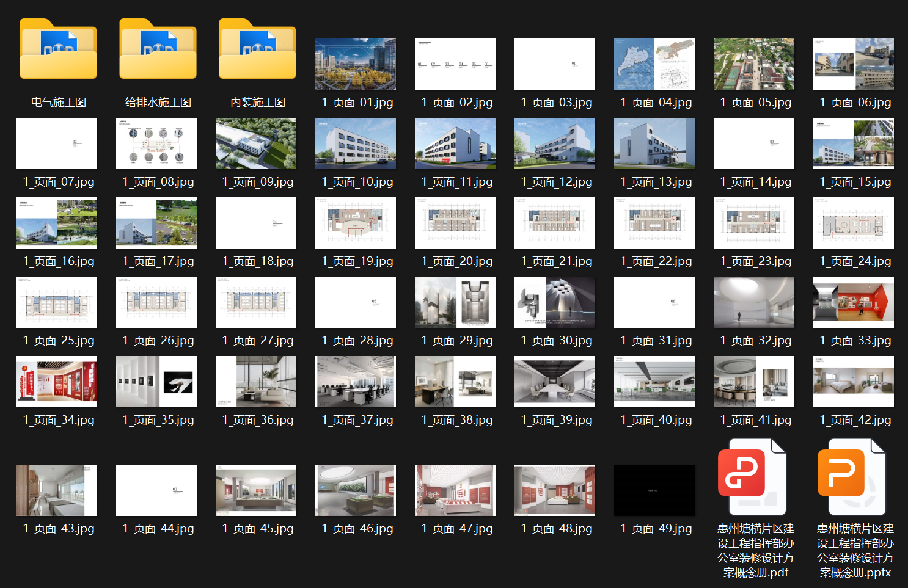Select thumbnail of 1_页面_13.jpg
This screenshot has width=908, height=588.
pos(654,143)
